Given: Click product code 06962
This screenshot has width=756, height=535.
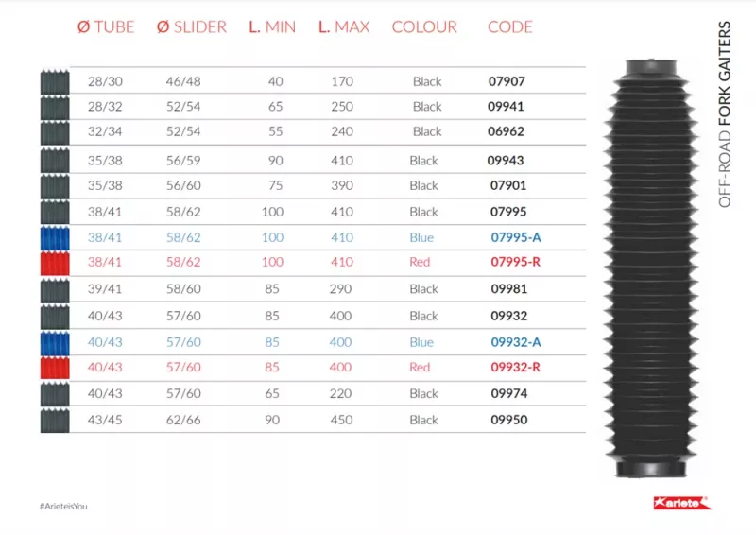Looking at the screenshot, I should tap(507, 131).
